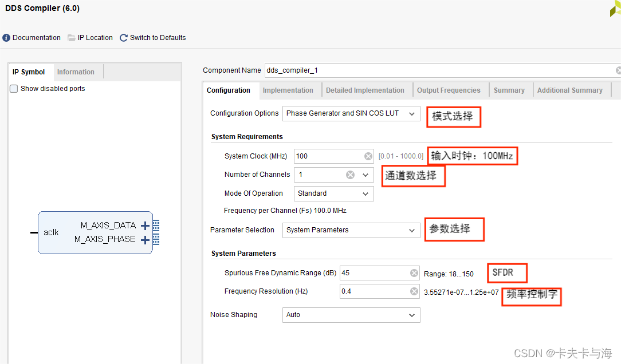Click the Switch to Defaults refresh icon
621x364 pixels.
[x=124, y=38]
